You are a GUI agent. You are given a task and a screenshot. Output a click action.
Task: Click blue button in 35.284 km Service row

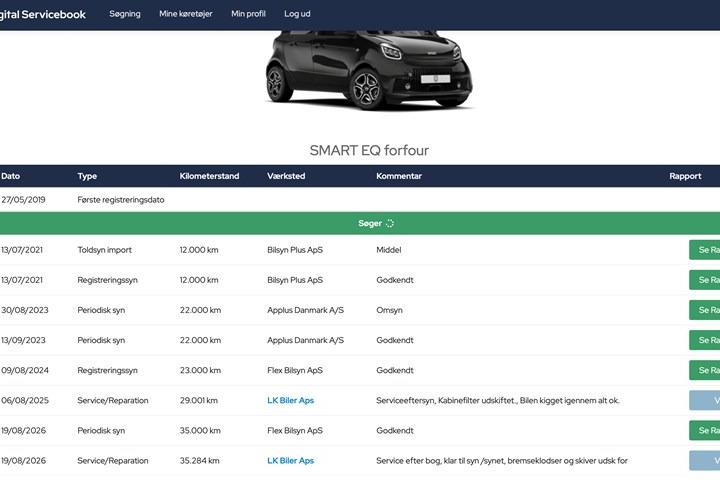point(704,461)
